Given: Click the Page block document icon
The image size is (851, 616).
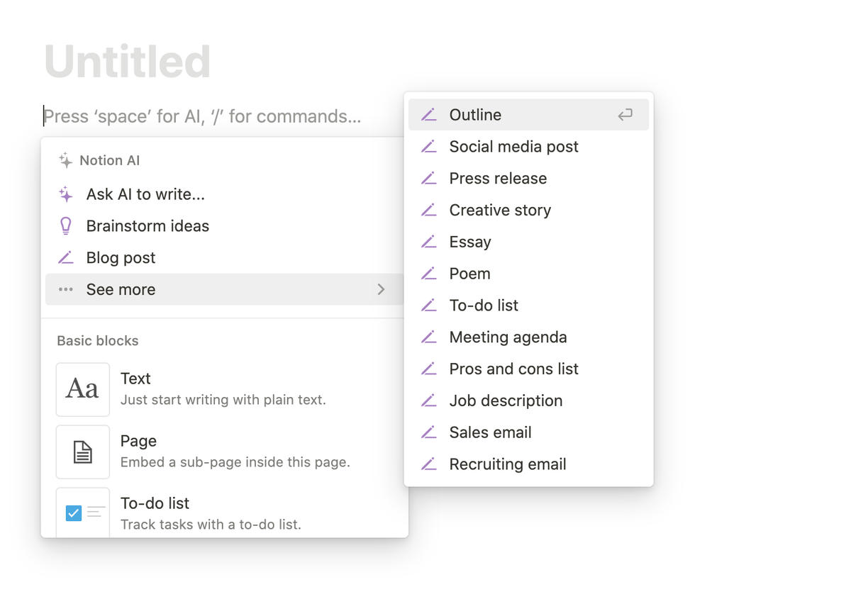Looking at the screenshot, I should tap(83, 452).
